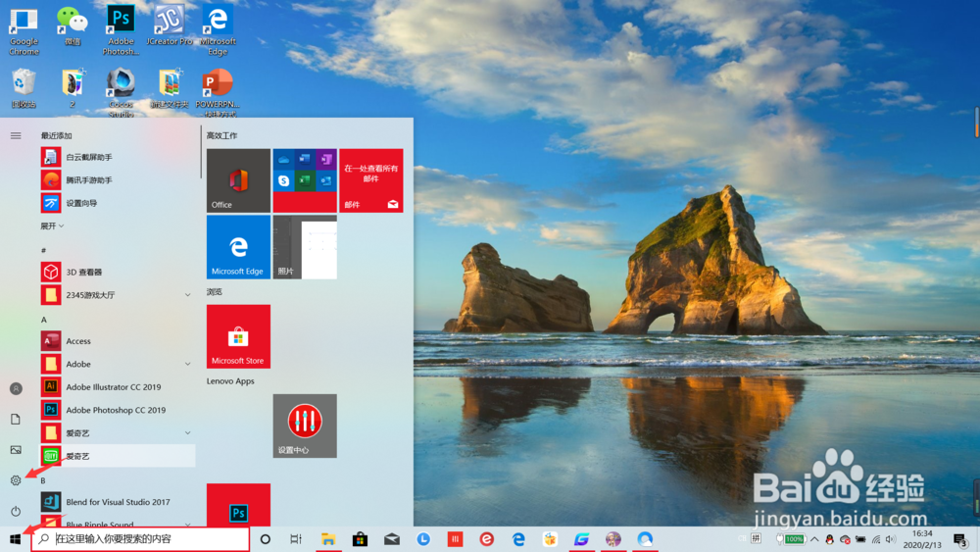Screen dimensions: 980x552
Task: Open Action Center notifications icon
Action: pos(960,539)
